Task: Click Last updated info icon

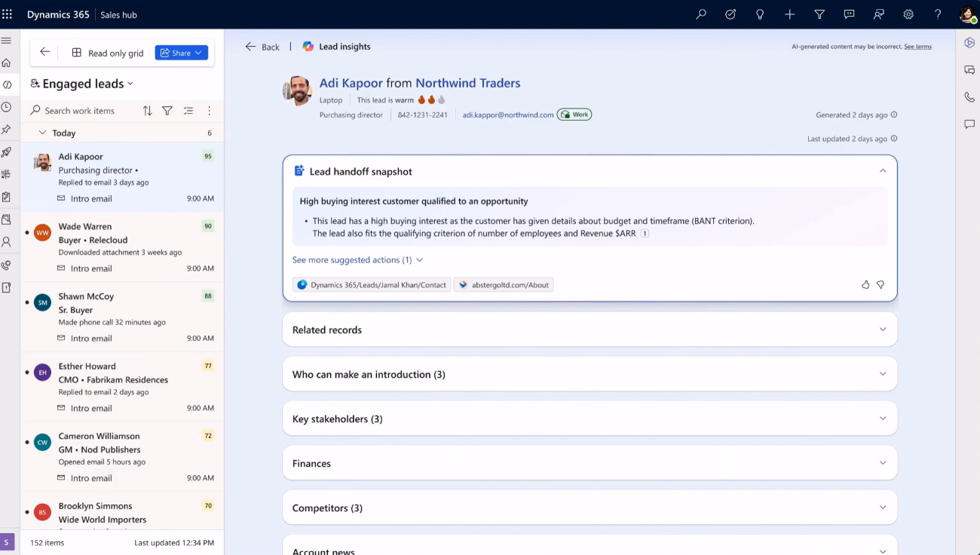Action: (894, 139)
